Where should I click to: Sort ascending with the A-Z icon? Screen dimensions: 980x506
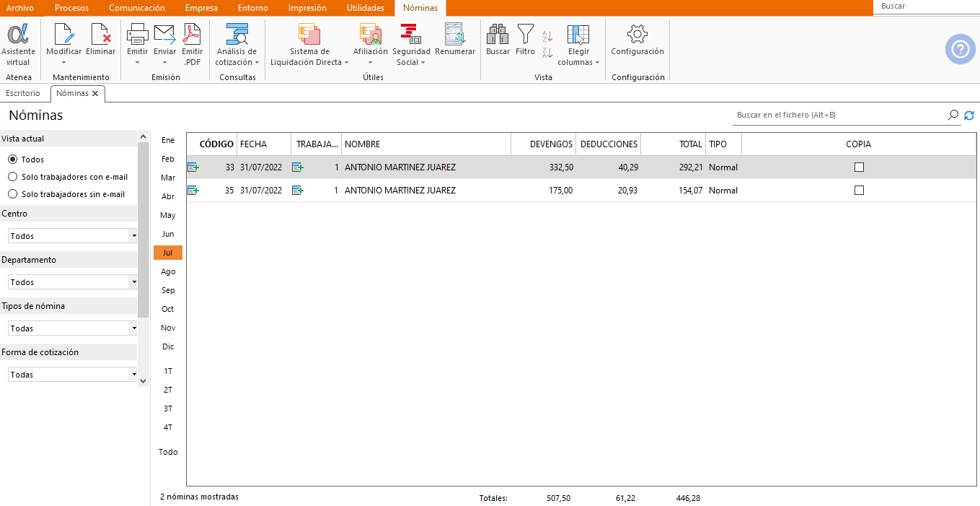click(547, 36)
